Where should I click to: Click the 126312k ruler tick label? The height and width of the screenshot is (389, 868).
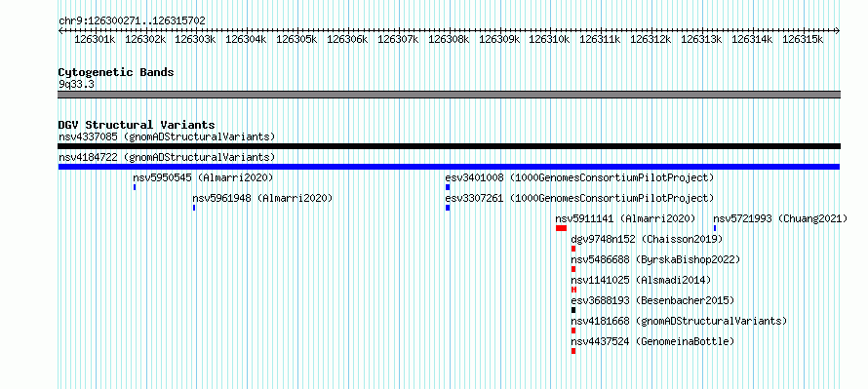pyautogui.click(x=651, y=39)
